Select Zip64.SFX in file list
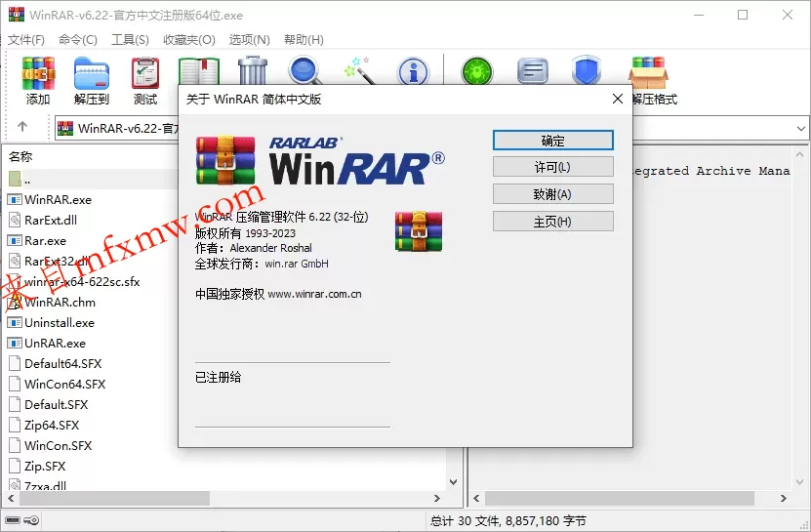 52,426
